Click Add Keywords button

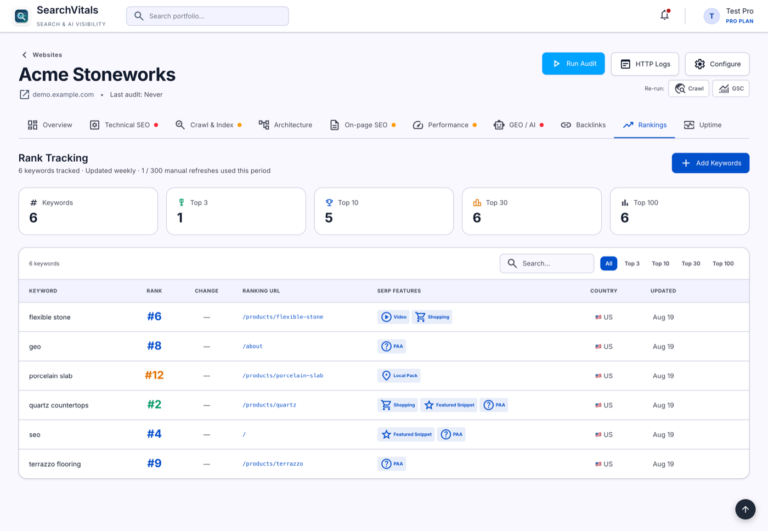[x=710, y=163]
